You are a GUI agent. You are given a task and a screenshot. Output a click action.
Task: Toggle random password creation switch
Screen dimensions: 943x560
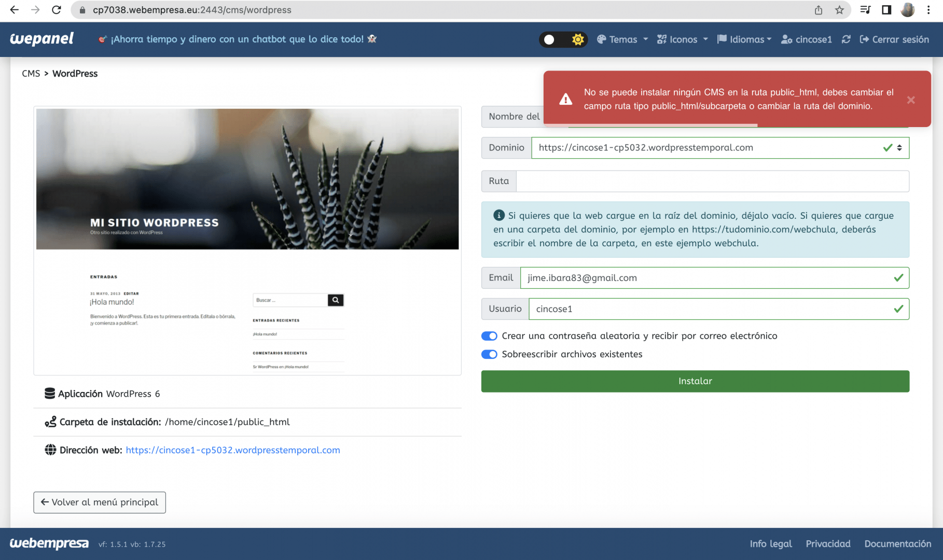(489, 336)
